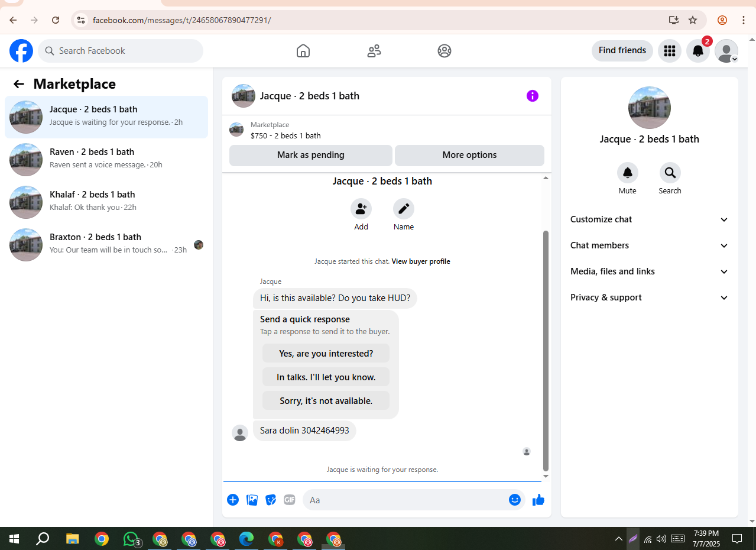Click the Find friends button
The image size is (756, 550).
pos(622,50)
